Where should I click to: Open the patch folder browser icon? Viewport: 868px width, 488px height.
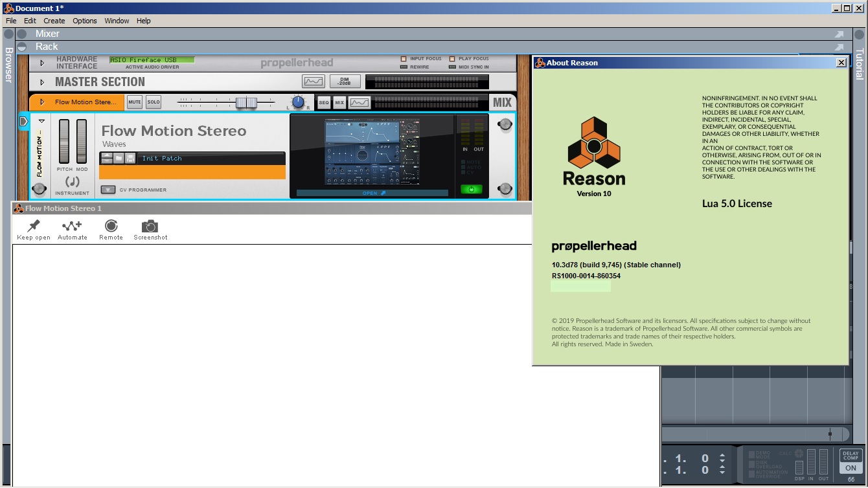coord(119,159)
